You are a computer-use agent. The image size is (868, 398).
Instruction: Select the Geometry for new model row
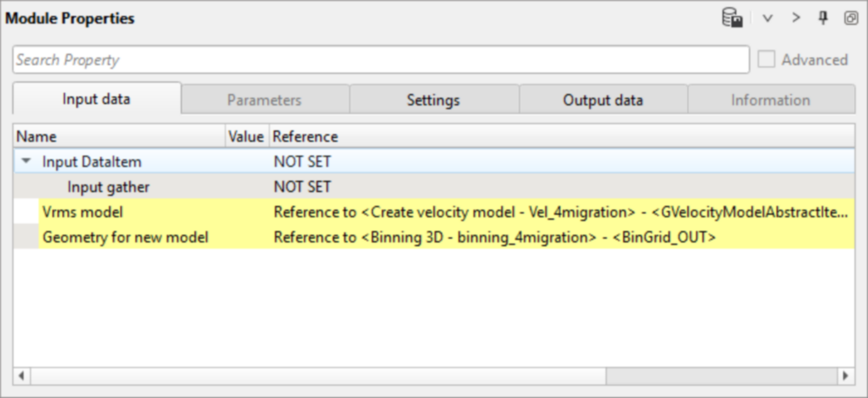point(125,237)
